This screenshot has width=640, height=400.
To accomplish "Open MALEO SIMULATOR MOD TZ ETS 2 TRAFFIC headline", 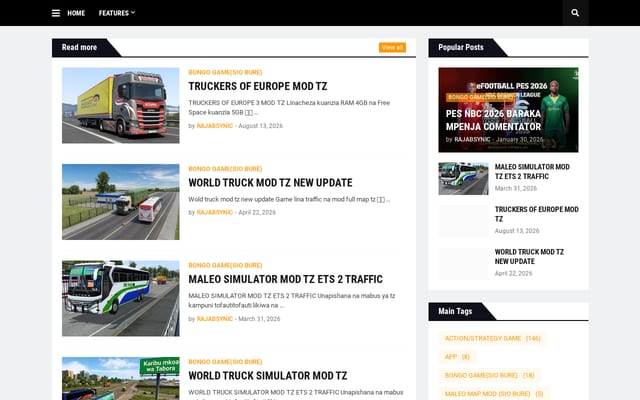I will coord(285,279).
